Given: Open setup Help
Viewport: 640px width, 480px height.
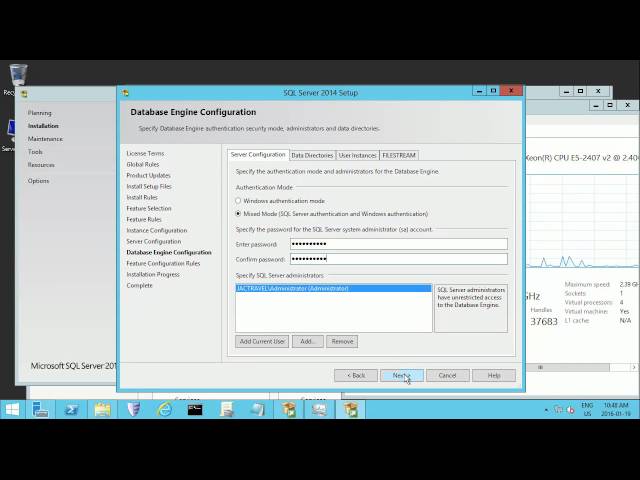Looking at the screenshot, I should 494,376.
